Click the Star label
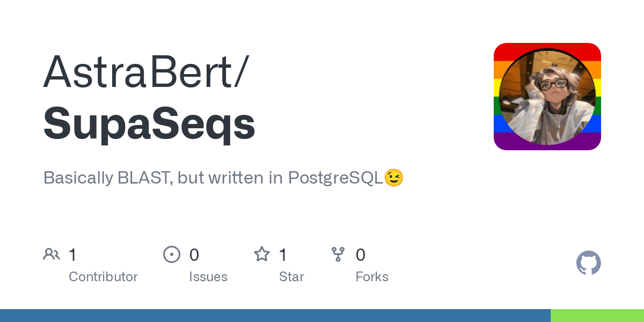The width and height of the screenshot is (644, 322). (291, 277)
